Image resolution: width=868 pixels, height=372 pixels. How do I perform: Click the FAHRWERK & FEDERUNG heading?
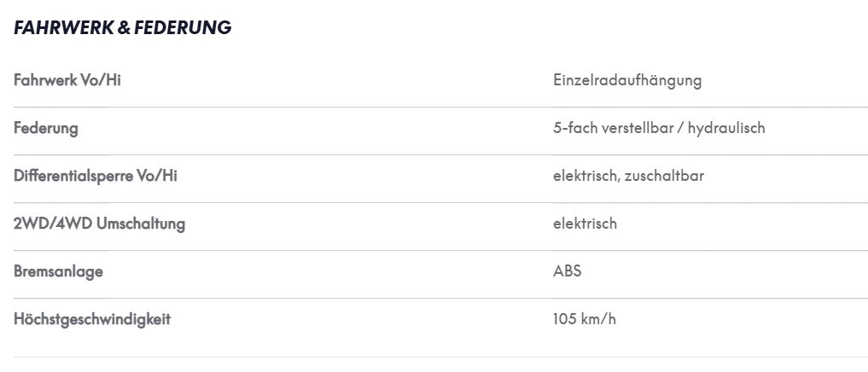coord(122,27)
